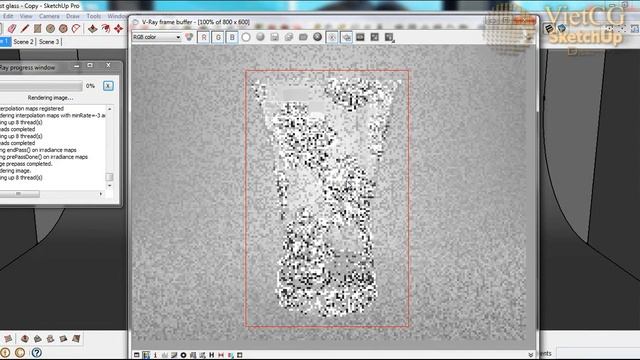Toggle the blue channel B button
The width and height of the screenshot is (640, 360).
(232, 37)
